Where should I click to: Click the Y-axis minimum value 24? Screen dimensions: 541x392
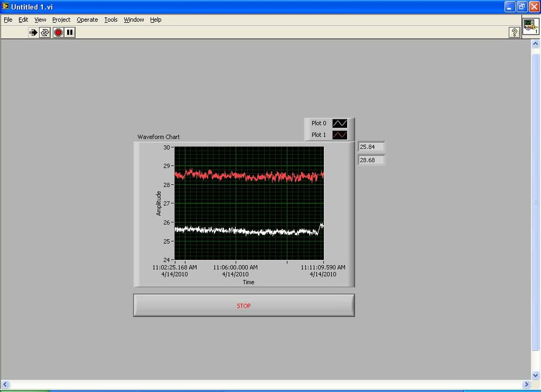167,259
